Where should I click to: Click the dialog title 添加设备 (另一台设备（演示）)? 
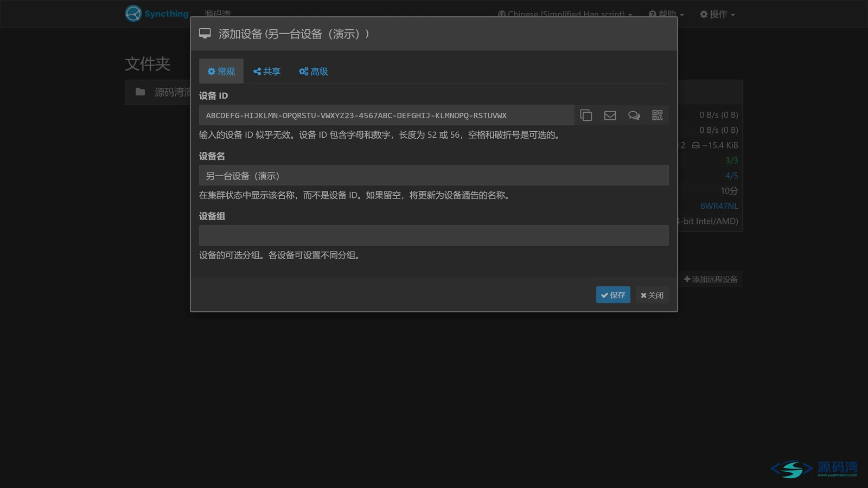[x=295, y=34]
